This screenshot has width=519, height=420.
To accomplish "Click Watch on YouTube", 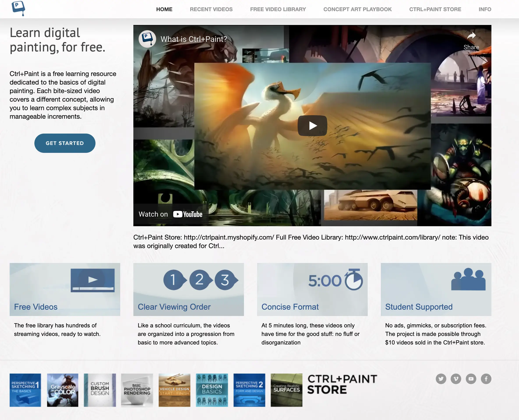I will point(171,214).
